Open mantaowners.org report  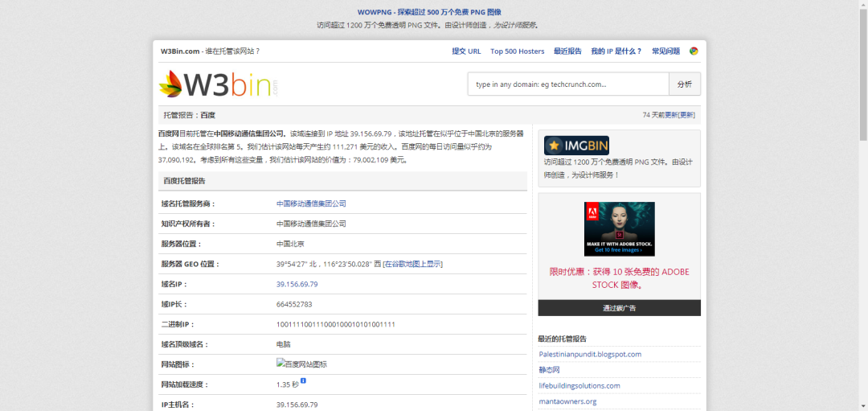pos(567,401)
